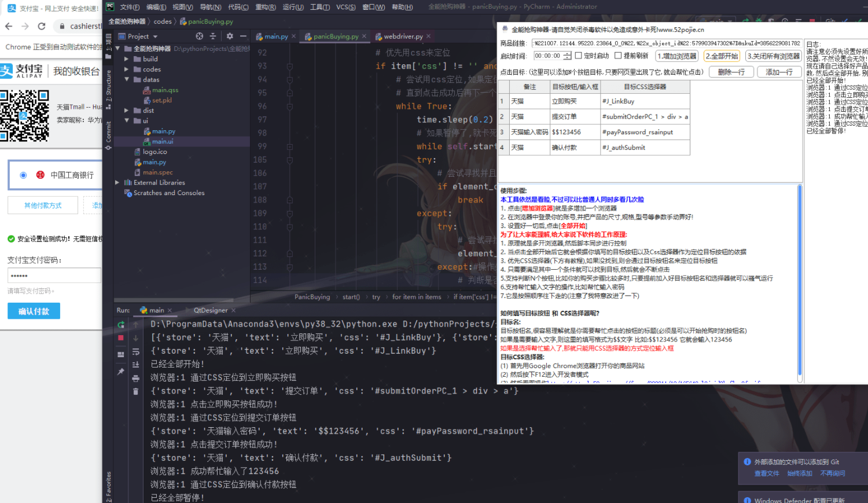Viewport: 868px width, 503px height.
Task: Expand the codes folder
Action: 126,69
